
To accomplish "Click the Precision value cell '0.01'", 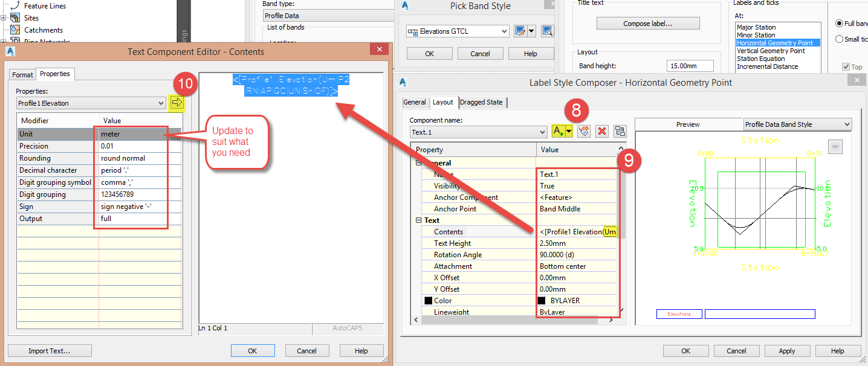I will 140,146.
